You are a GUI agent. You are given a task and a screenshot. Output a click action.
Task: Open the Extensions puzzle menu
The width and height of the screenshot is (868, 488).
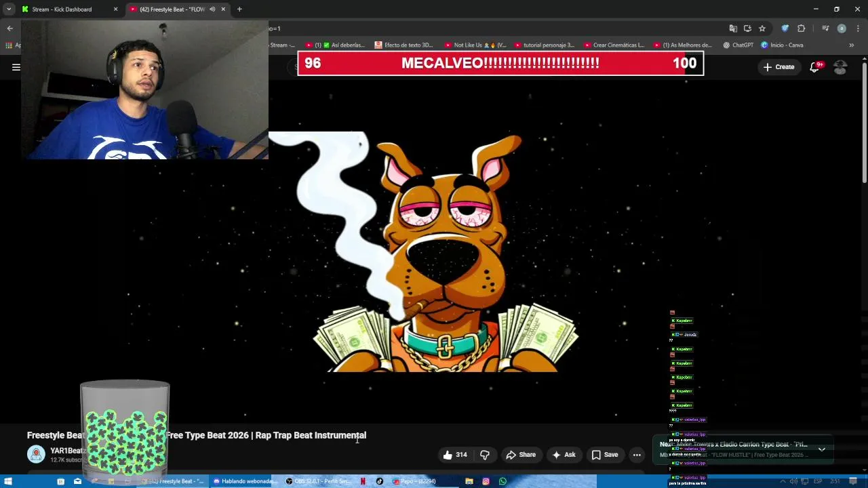(802, 28)
